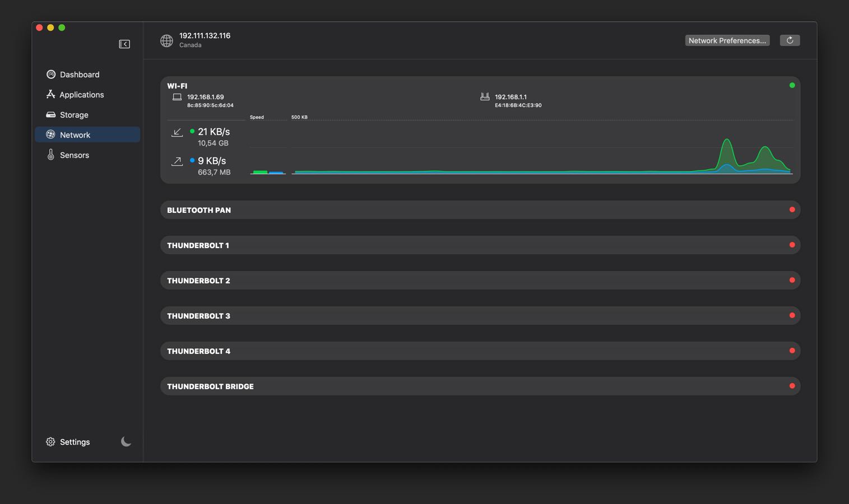This screenshot has width=849, height=504.
Task: Click the 663,7 MB uploaded total
Action: 214,172
